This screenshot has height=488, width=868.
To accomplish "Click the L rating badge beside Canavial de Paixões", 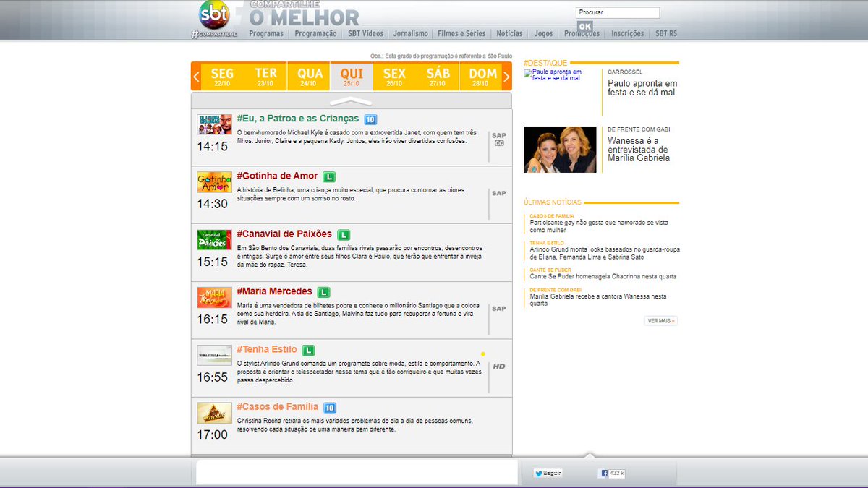I will click(344, 234).
